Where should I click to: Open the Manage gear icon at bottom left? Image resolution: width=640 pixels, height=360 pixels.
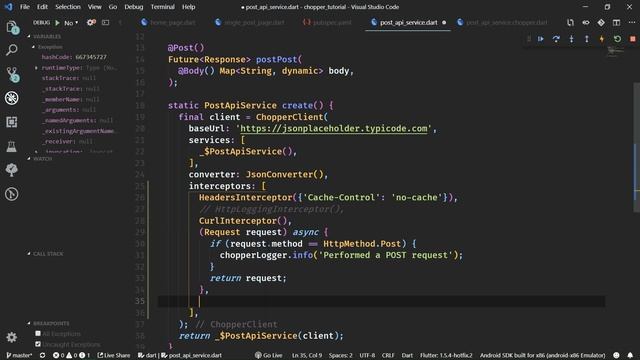12,337
